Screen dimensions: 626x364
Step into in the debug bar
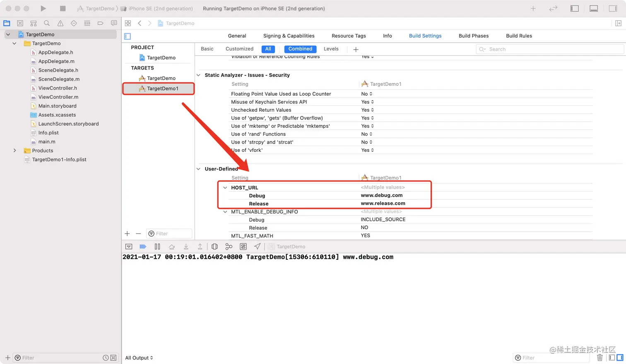[186, 247]
